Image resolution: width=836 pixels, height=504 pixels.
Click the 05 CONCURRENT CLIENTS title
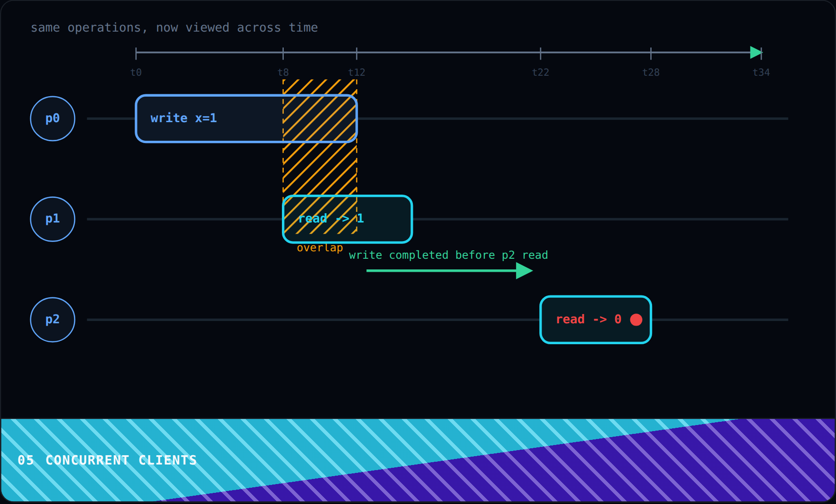(x=107, y=460)
